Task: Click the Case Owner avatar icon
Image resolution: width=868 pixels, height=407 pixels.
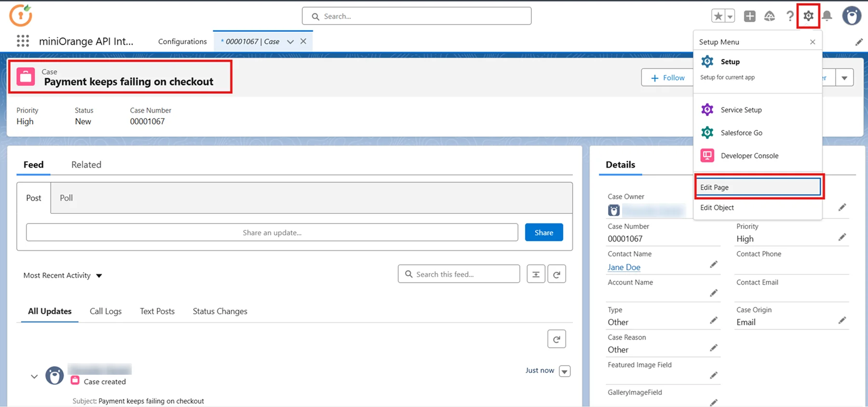Action: [x=613, y=210]
